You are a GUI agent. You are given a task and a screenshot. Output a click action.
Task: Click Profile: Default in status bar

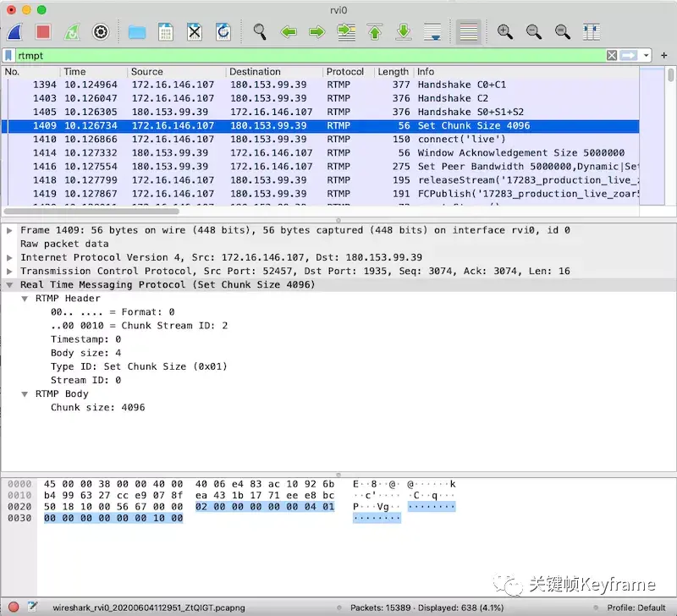(636, 608)
